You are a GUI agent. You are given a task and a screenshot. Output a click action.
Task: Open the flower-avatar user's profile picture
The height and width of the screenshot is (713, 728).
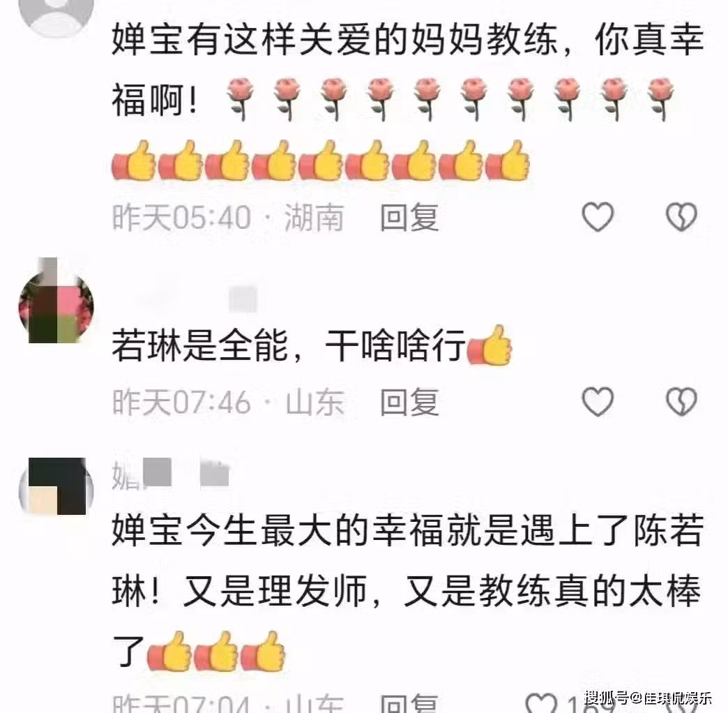(56, 301)
